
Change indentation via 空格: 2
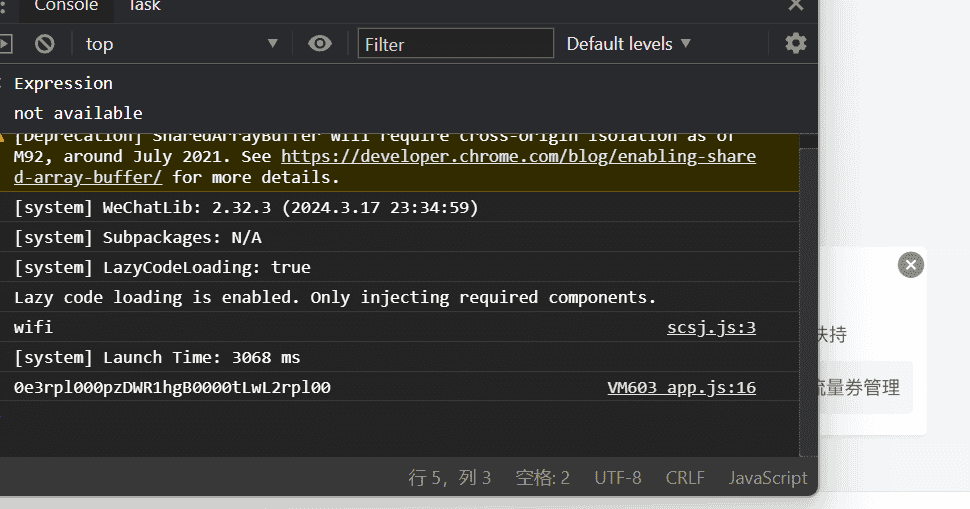[542, 477]
